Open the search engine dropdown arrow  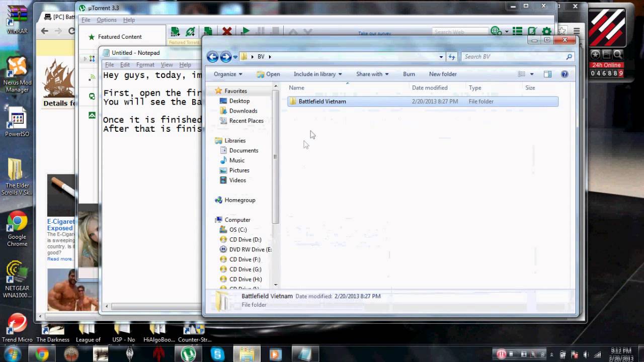[x=507, y=31]
